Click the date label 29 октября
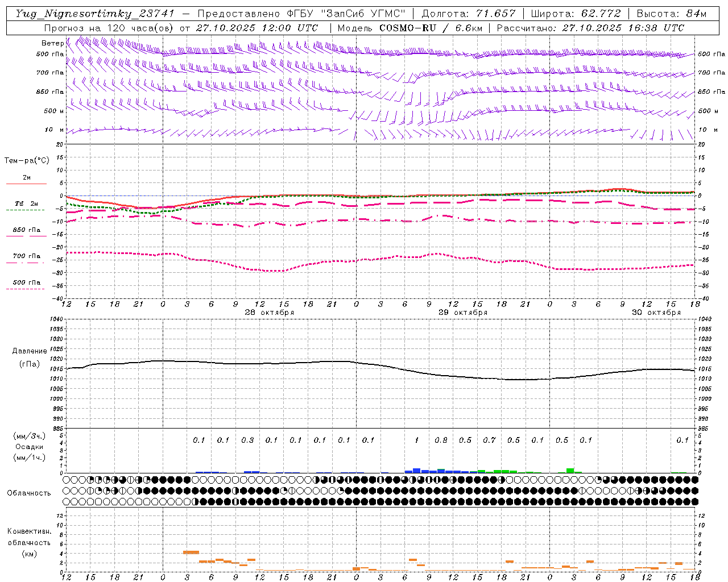This screenshot has width=728, height=582. coord(463,313)
